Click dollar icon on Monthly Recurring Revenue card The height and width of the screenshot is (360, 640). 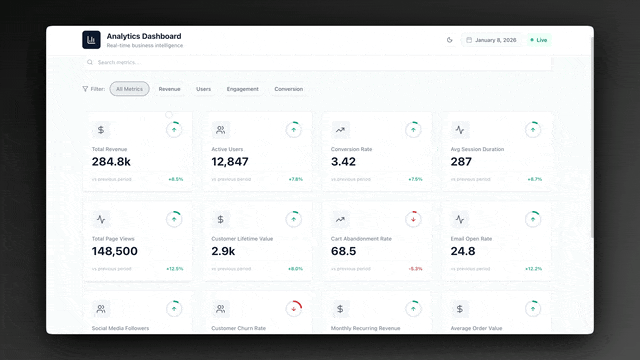point(340,309)
